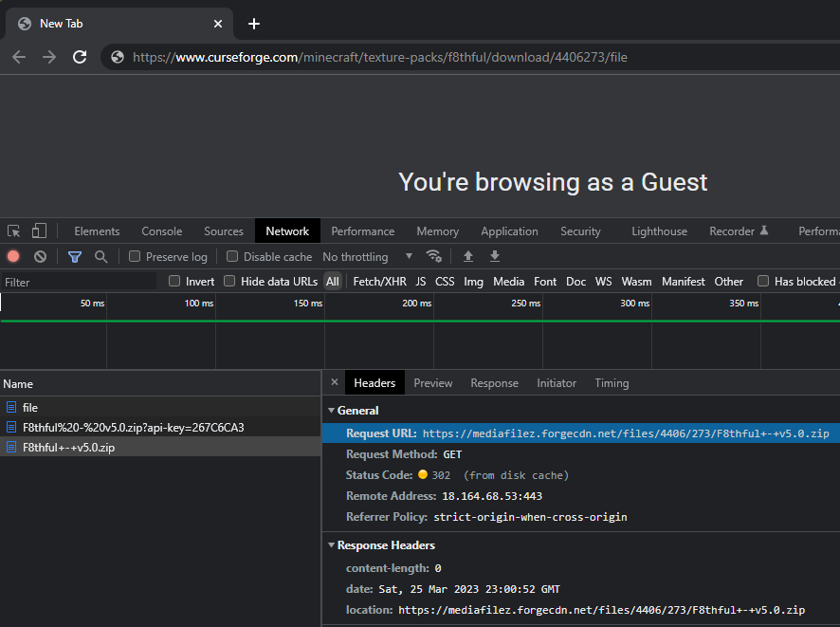The height and width of the screenshot is (627, 840).
Task: Filter requests by CSS
Action: (445, 282)
